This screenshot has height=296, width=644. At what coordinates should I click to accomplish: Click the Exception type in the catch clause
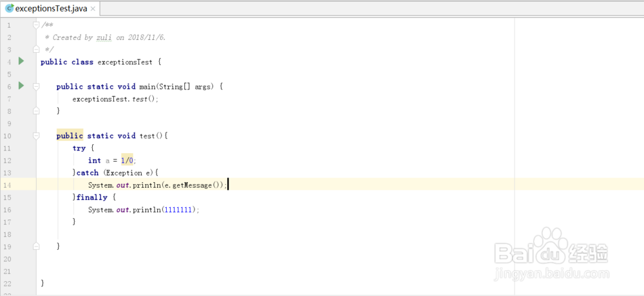tap(124, 173)
